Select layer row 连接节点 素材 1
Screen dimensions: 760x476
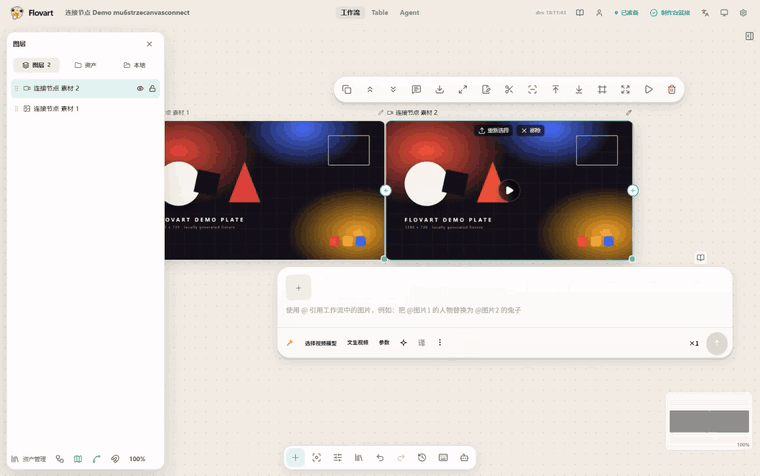point(85,109)
